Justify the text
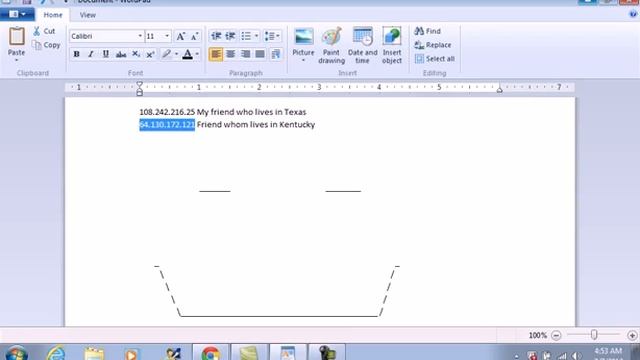 pos(260,54)
